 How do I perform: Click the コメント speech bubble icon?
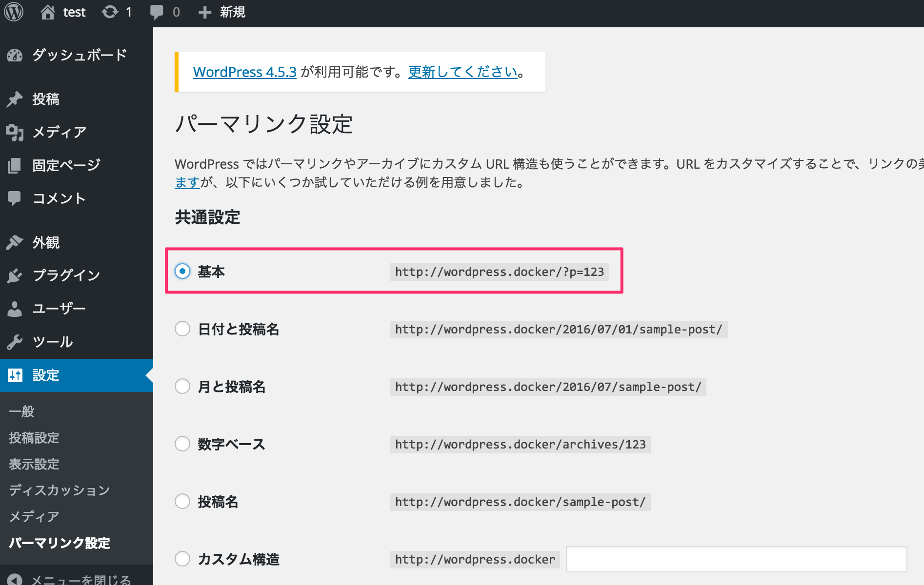point(15,198)
